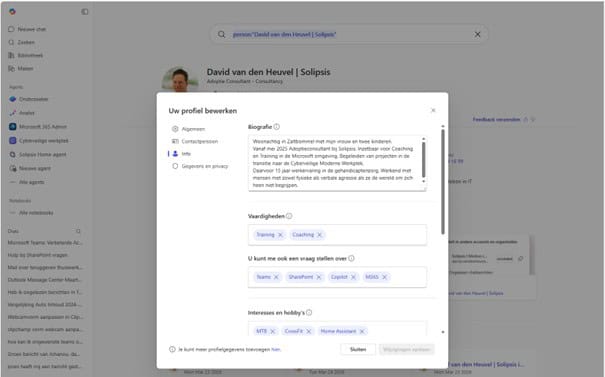Collapse the sidebar with the panel icon
Viewport: 605px width, 377px height.
click(x=84, y=12)
